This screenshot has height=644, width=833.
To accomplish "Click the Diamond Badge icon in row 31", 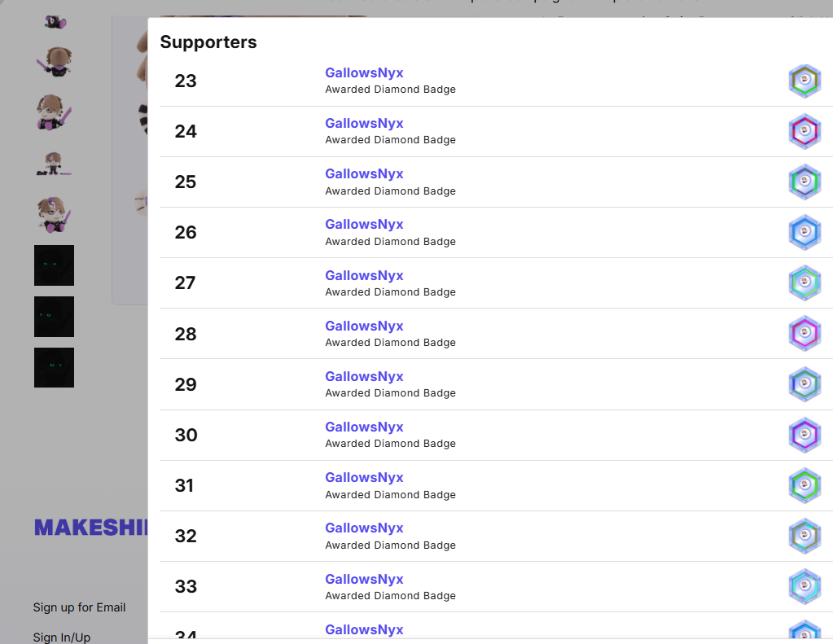I will coord(805,485).
